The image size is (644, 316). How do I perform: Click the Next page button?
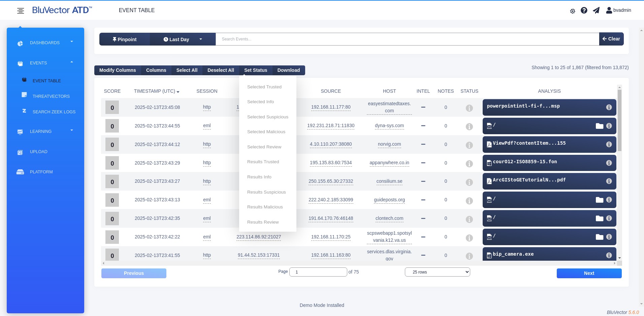point(589,273)
